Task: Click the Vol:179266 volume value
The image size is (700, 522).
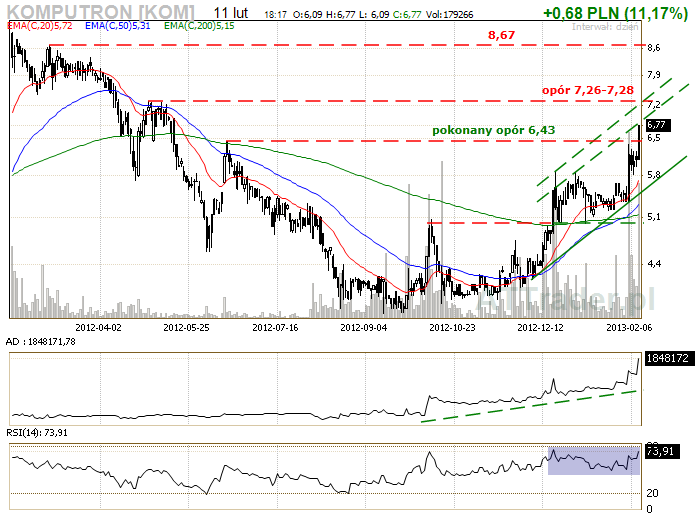Action: click(x=449, y=15)
